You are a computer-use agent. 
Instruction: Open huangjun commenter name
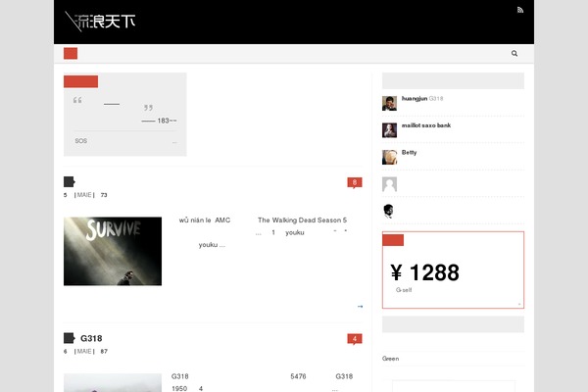pos(415,99)
